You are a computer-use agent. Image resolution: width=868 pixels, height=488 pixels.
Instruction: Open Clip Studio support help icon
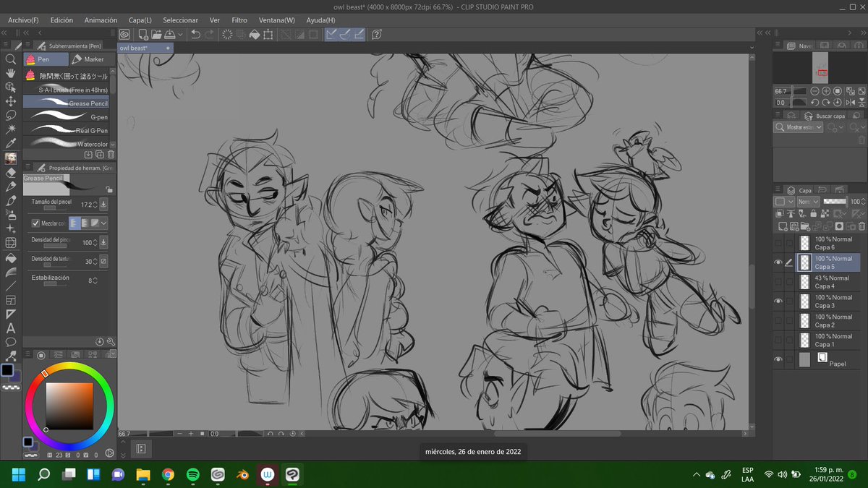(377, 34)
